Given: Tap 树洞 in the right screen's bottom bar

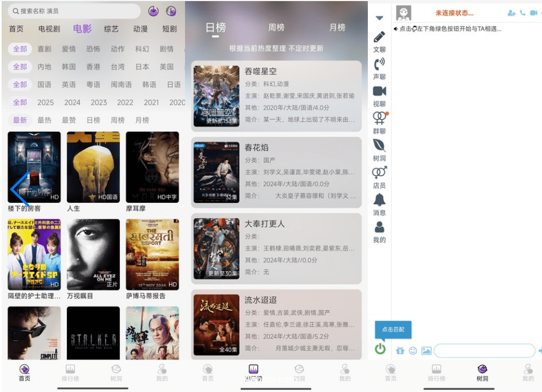Looking at the screenshot, I should [x=482, y=373].
